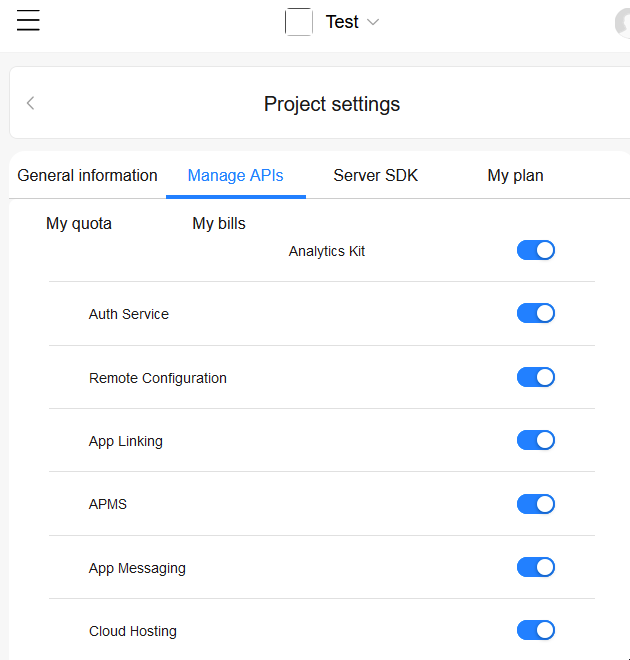Click the Test project icon box
The image size is (630, 660).
299,22
